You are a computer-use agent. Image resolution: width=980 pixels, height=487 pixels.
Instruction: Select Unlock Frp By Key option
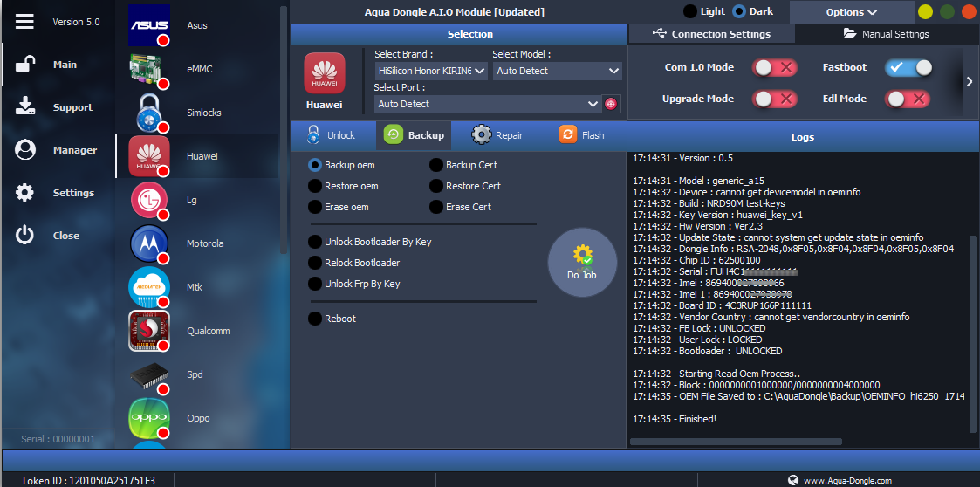[x=315, y=284]
